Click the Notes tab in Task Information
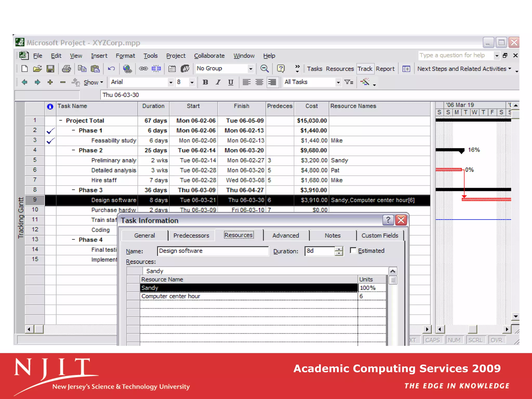This screenshot has width=532, height=399. 332,235
